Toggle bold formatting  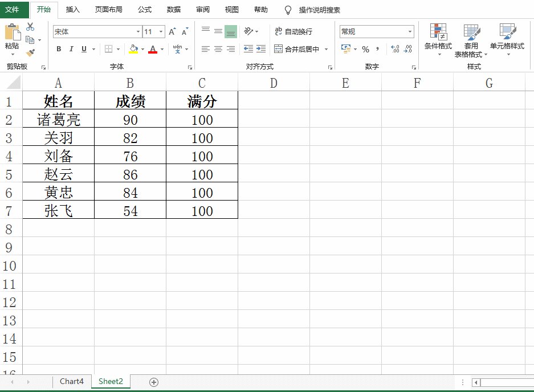pos(58,48)
